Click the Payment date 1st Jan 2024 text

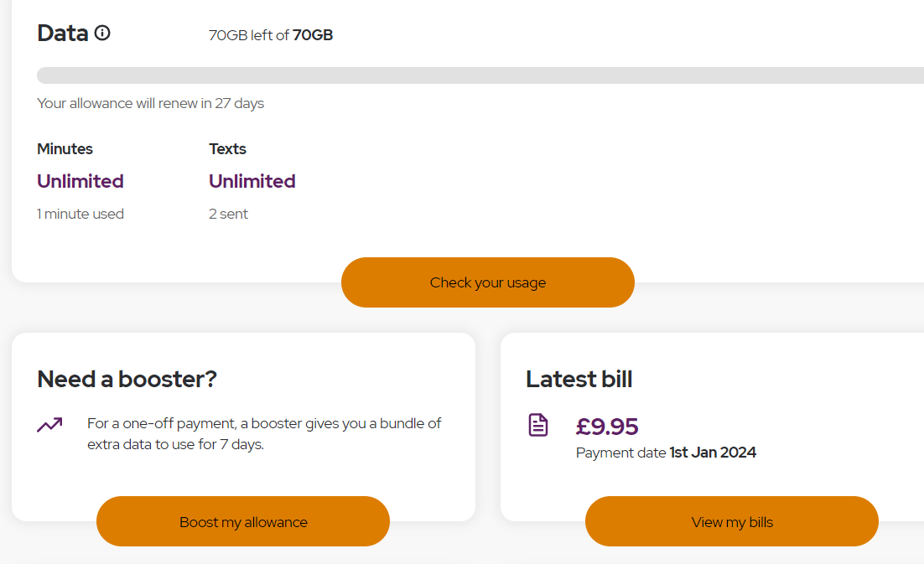tap(666, 453)
